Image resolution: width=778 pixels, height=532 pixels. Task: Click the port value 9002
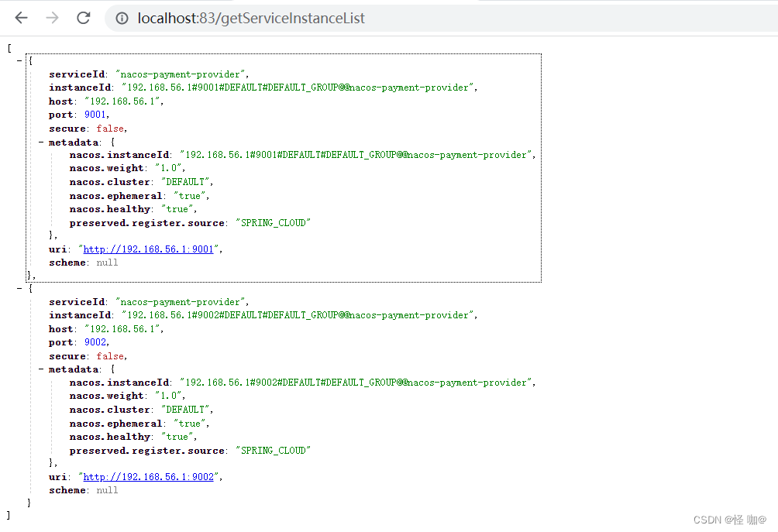[x=96, y=342]
